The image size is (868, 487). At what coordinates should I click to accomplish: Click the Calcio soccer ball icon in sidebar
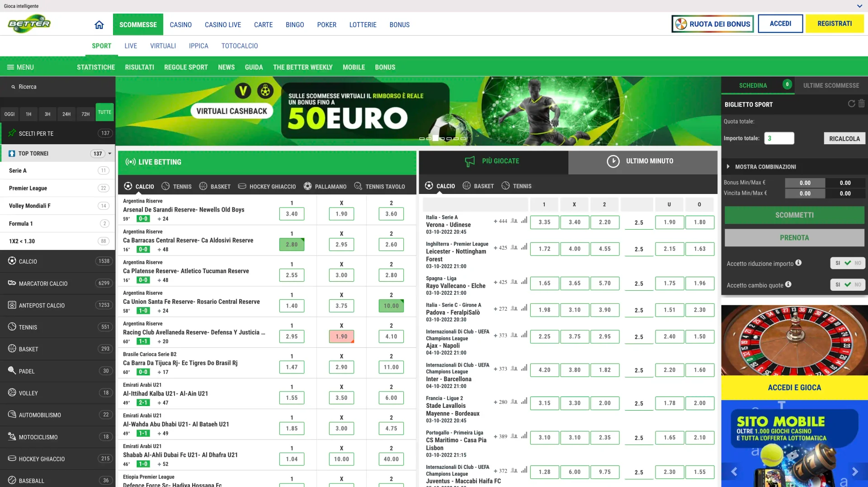[12, 261]
